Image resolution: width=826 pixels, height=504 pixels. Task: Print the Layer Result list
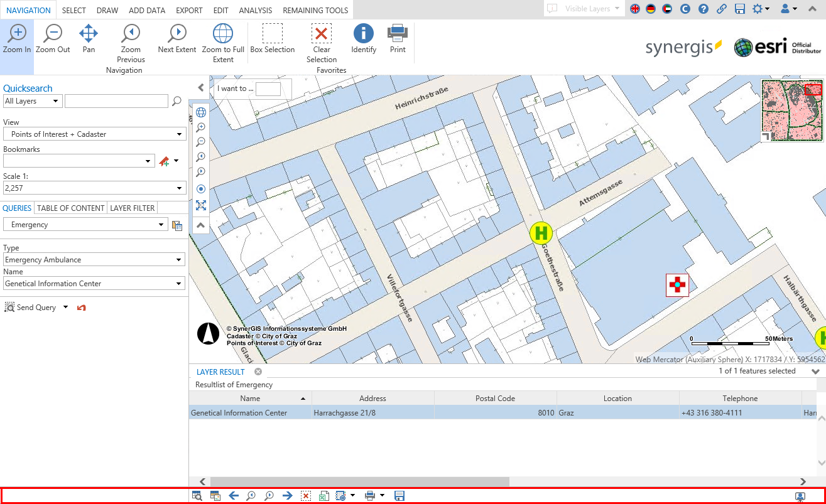click(369, 495)
